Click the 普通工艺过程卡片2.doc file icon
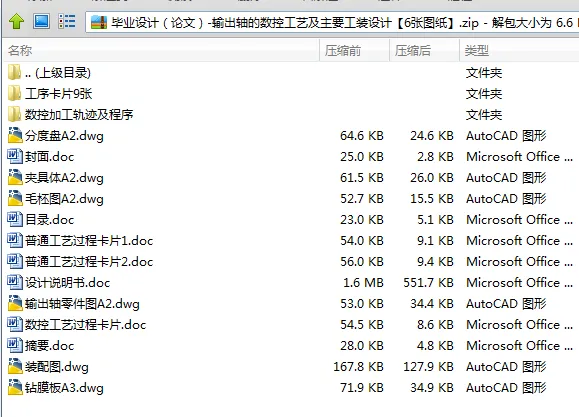Viewport: 579px width, 417px height. click(15, 262)
